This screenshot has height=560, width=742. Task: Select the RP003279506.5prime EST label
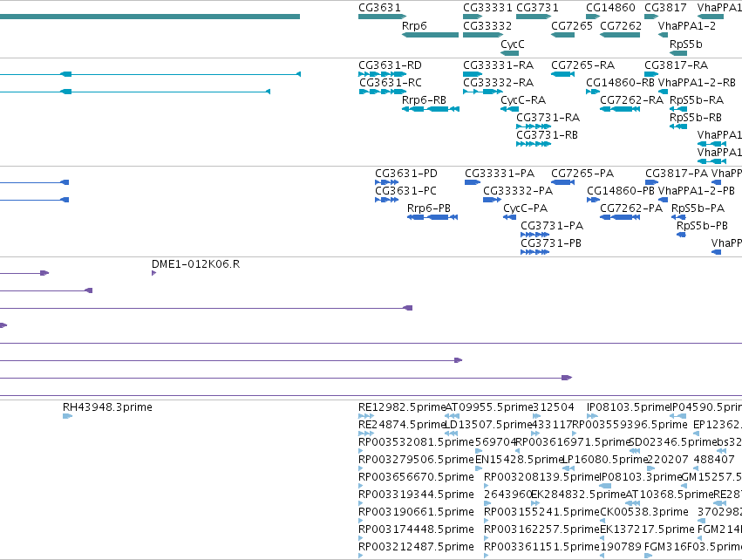point(416,460)
